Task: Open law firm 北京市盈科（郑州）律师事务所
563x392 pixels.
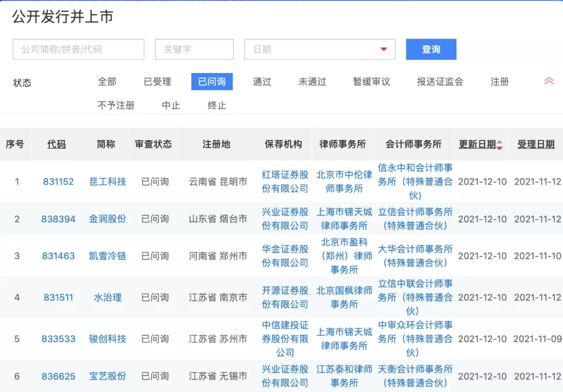Action: click(344, 256)
